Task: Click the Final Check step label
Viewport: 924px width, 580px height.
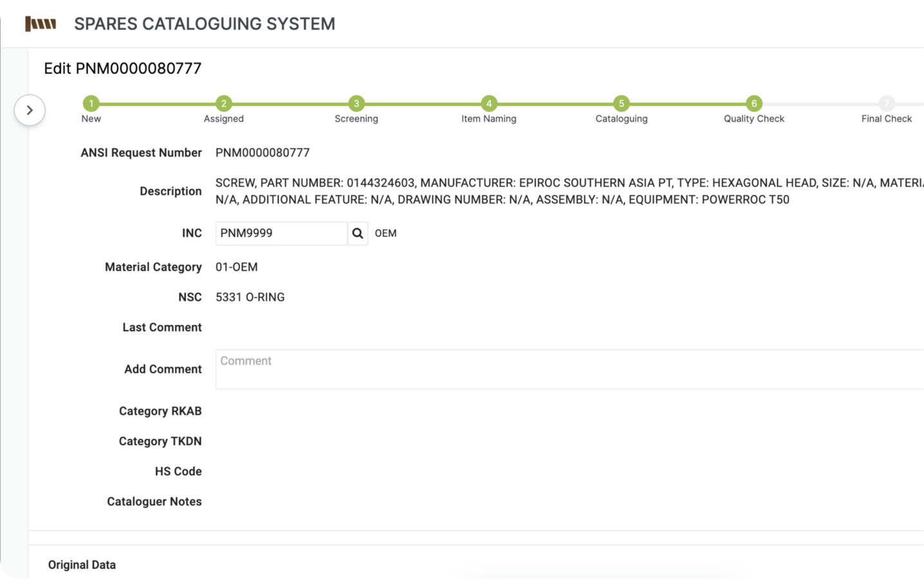Action: 886,119
